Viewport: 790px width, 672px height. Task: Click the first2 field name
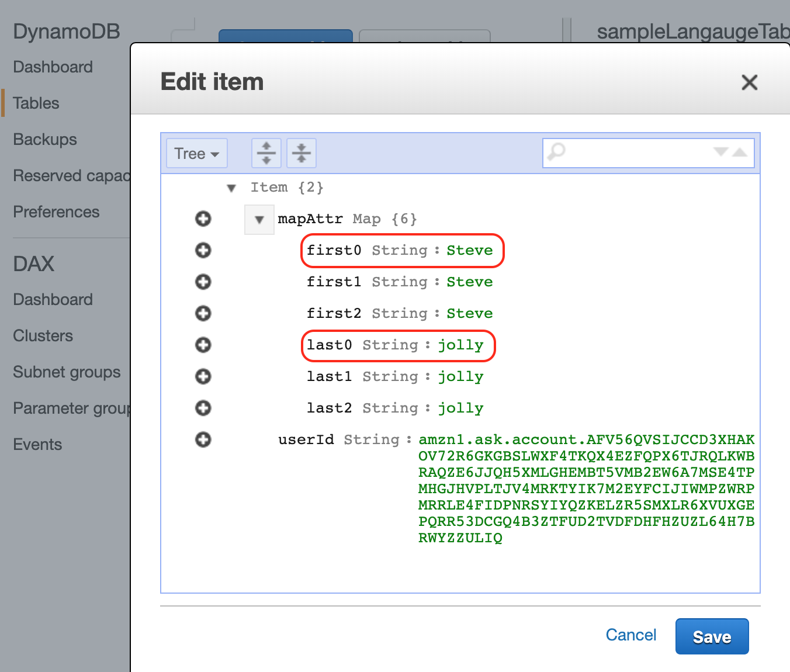(334, 314)
